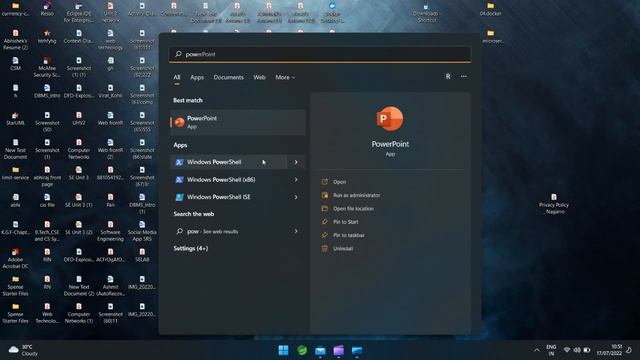Select Virat_Kohli desktop file
The width and height of the screenshot is (640, 360).
click(110, 91)
